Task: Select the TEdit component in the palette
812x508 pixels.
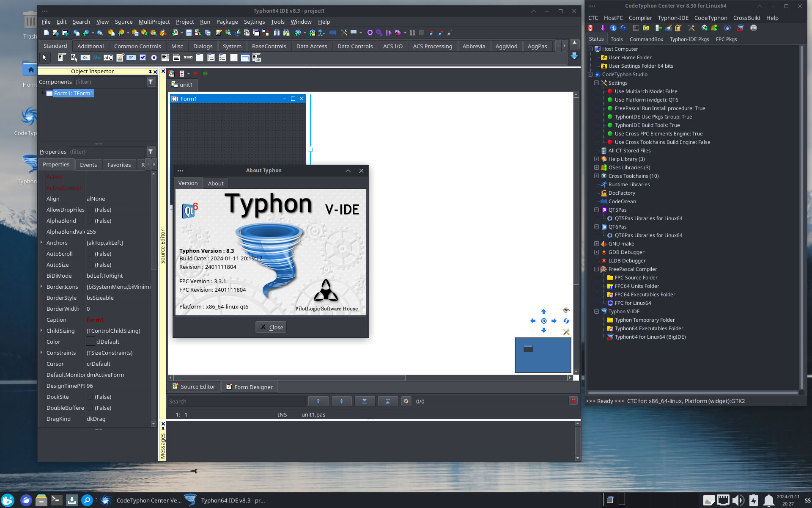Action: [x=108, y=58]
